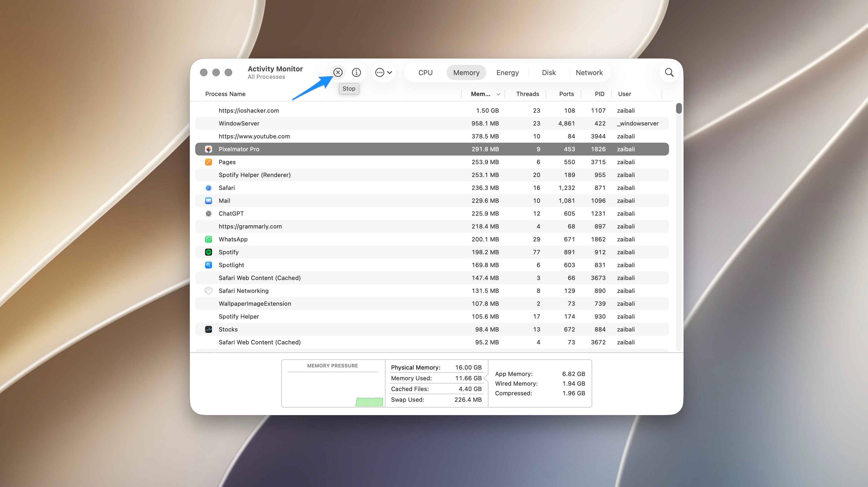This screenshot has width=868, height=487.
Task: Click the Swap Used 226.4 MB value
Action: [468, 400]
